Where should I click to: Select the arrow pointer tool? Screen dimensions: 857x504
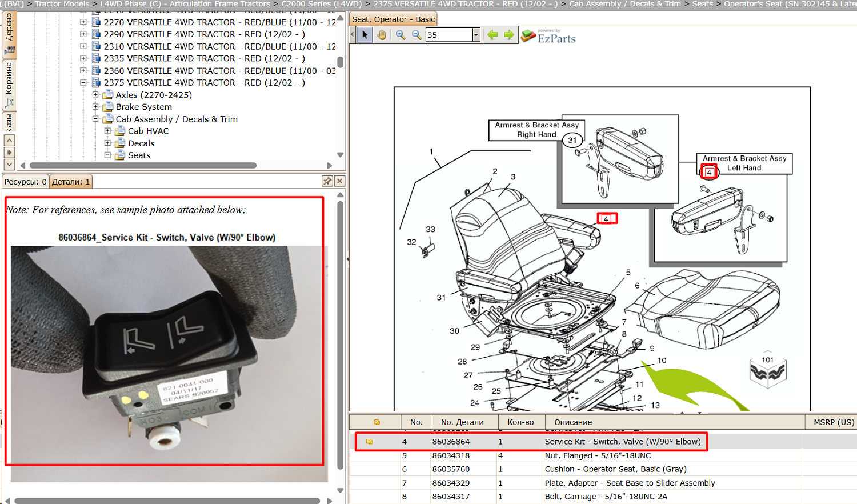(x=365, y=35)
